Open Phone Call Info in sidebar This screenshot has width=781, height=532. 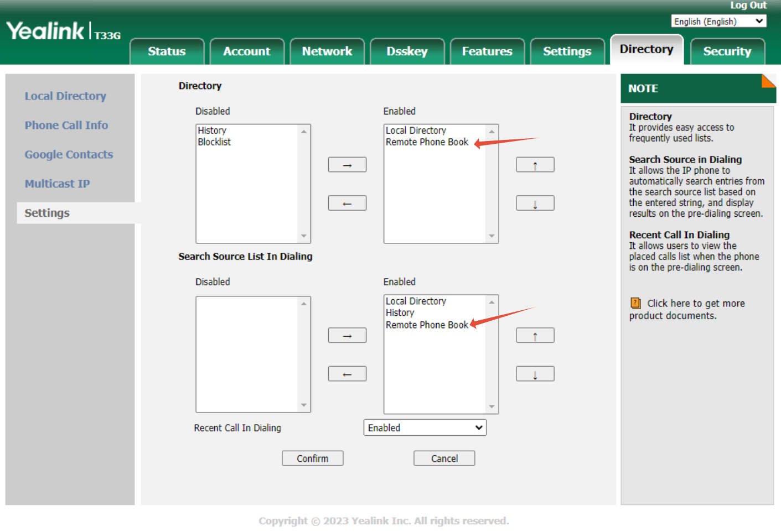click(66, 125)
